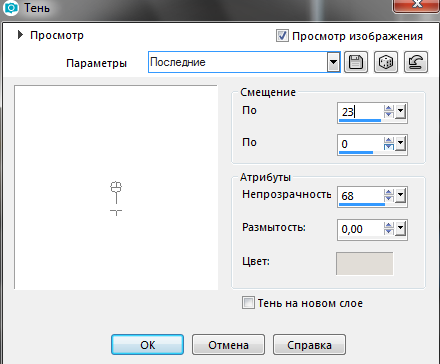Open slider dropdown for Размытость value
The width and height of the screenshot is (440, 364).
[400, 229]
